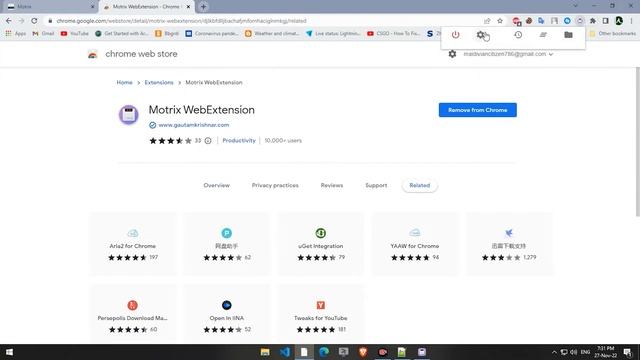
Task: Click the cookie extension icon in toolbar
Action: pyautogui.click(x=529, y=21)
